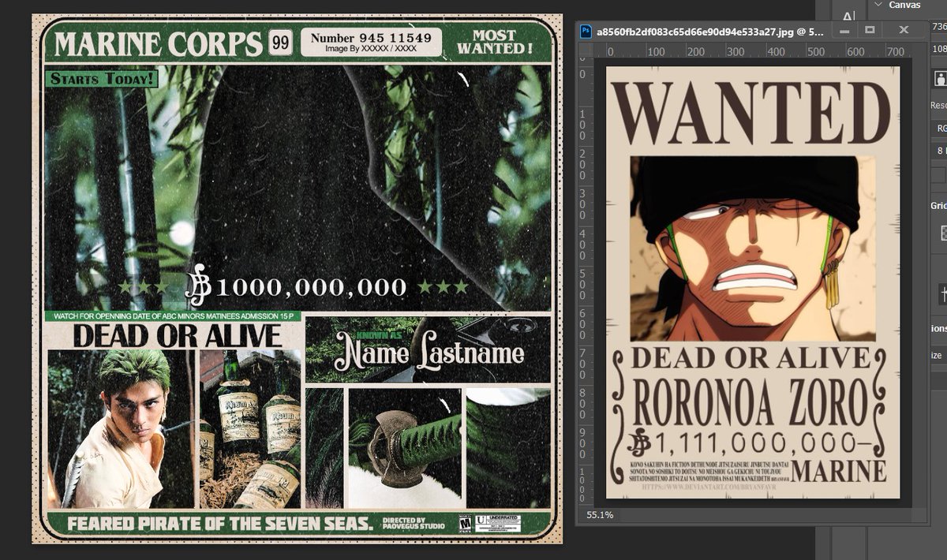This screenshot has height=560, width=947.
Task: Click the STARTS TODAY! badge in the left document
Action: pos(103,78)
